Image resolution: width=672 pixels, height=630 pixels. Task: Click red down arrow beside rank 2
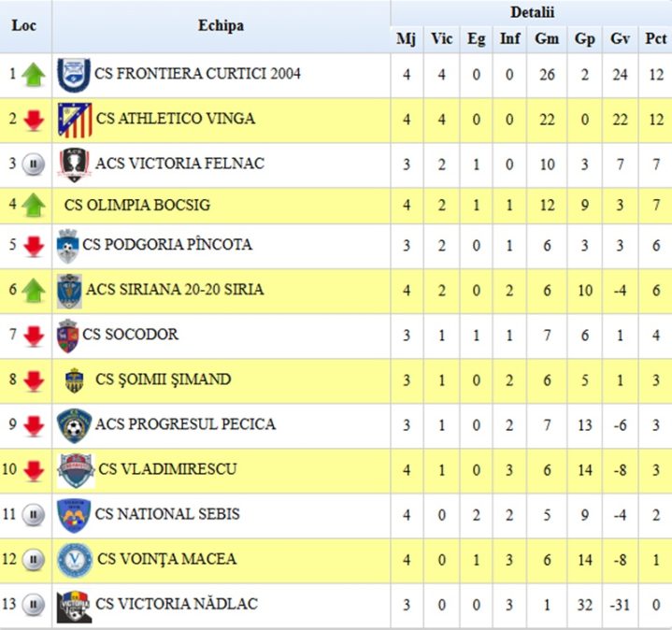(x=34, y=121)
